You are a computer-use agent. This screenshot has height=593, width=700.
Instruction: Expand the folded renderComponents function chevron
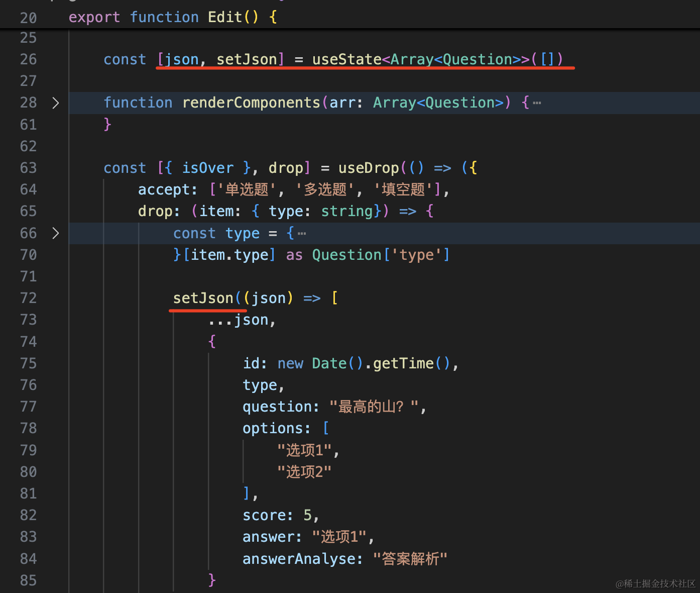click(56, 103)
